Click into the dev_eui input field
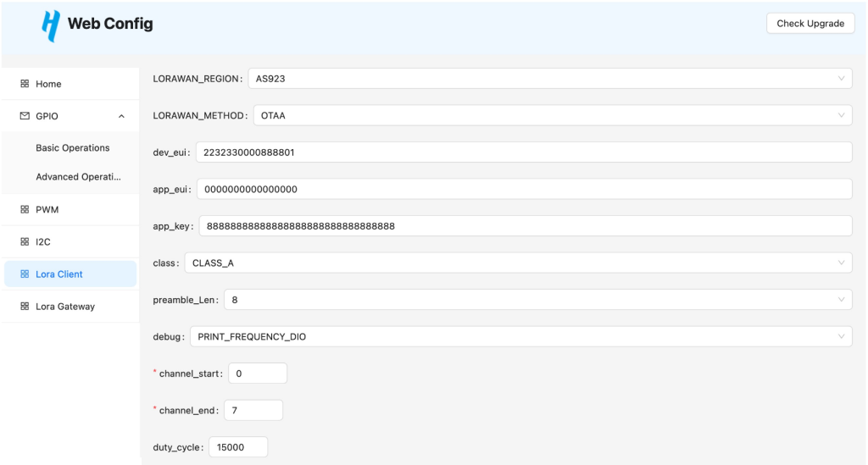Screen dimensions: 868x465 [x=523, y=152]
